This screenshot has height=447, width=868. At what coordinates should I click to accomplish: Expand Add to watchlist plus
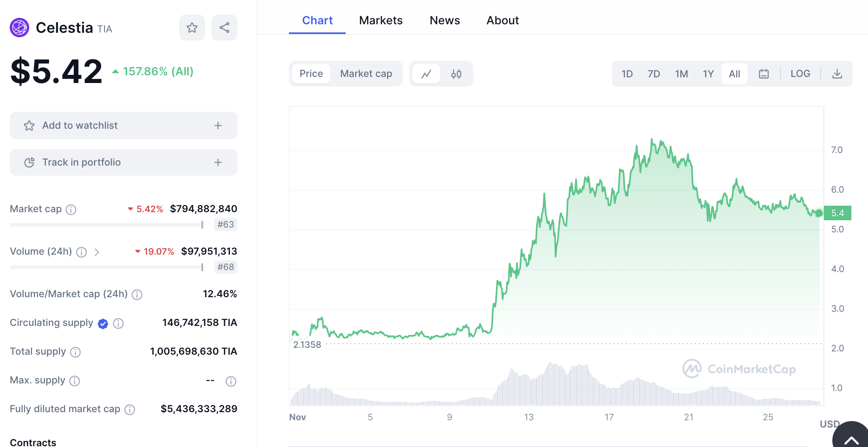pyautogui.click(x=218, y=126)
